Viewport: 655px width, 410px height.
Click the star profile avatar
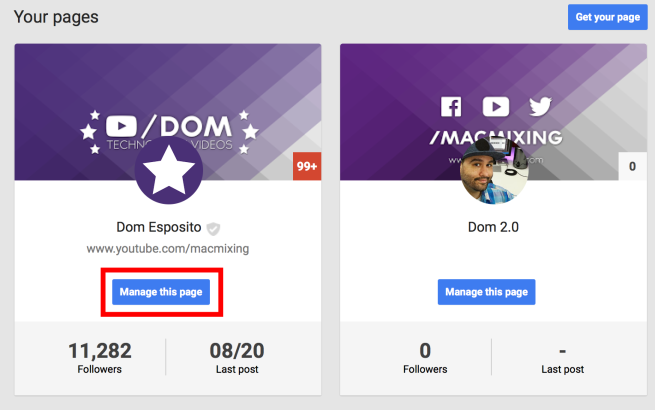[x=168, y=170]
